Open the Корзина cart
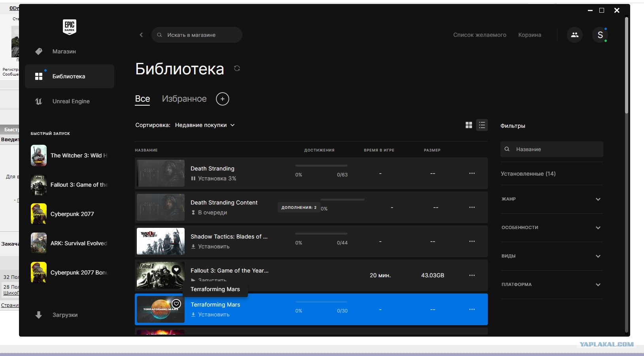 tap(530, 35)
